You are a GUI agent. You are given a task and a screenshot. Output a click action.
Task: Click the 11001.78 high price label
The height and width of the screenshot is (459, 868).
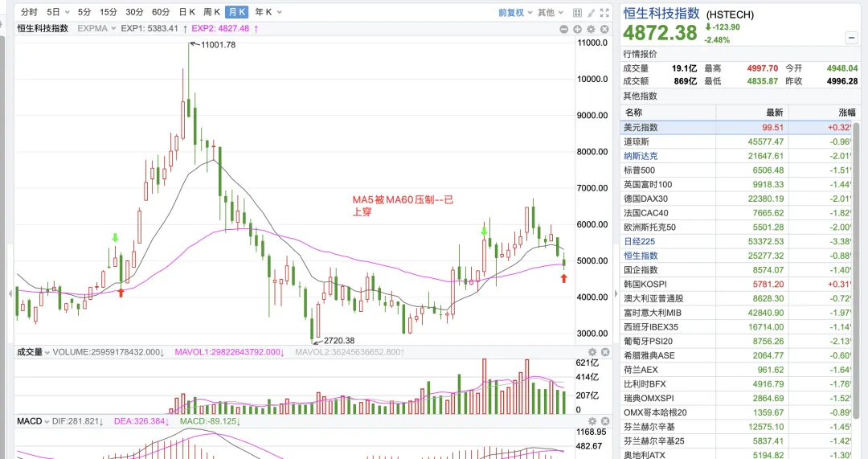(218, 45)
